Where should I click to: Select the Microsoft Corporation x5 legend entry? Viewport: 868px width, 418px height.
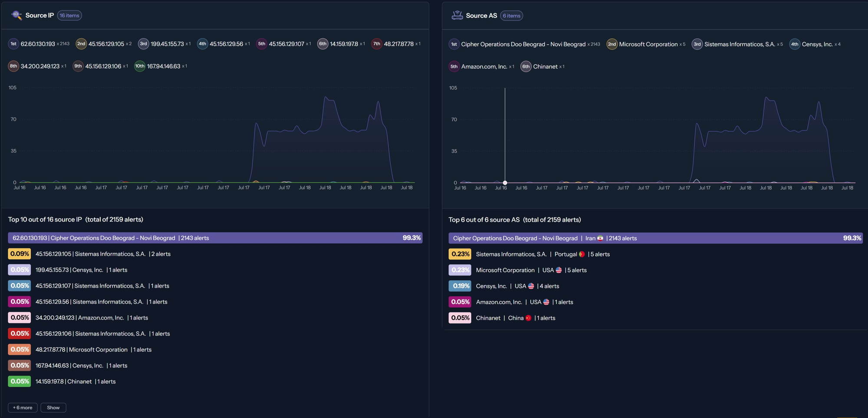coord(646,44)
